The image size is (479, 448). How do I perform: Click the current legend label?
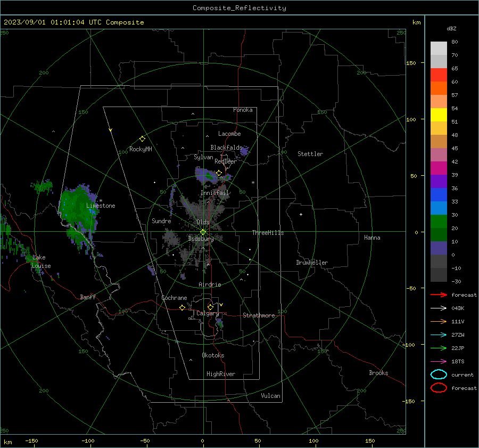(463, 374)
